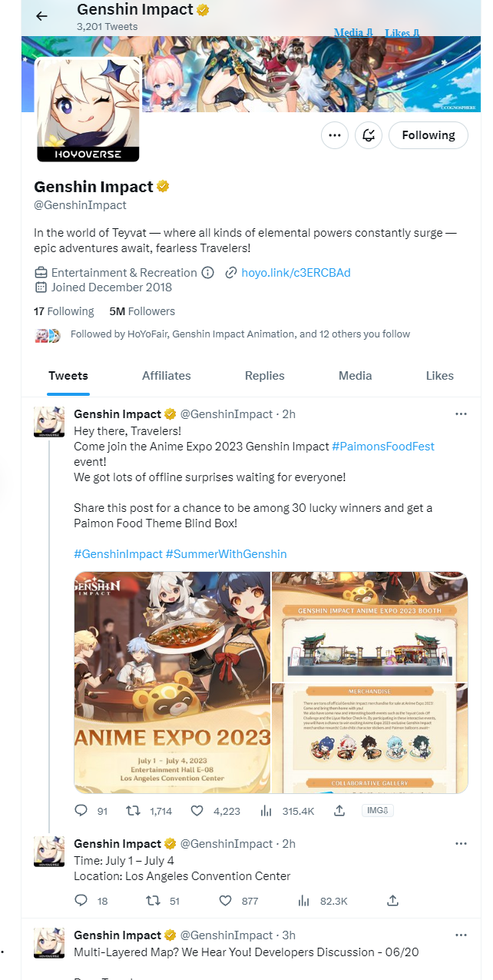
Task: Open the Media tab
Action: [x=356, y=376]
